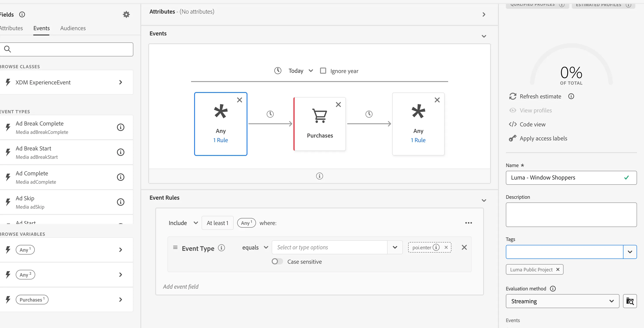Check the Ignore year checkbox
The width and height of the screenshot is (644, 328).
pos(323,71)
